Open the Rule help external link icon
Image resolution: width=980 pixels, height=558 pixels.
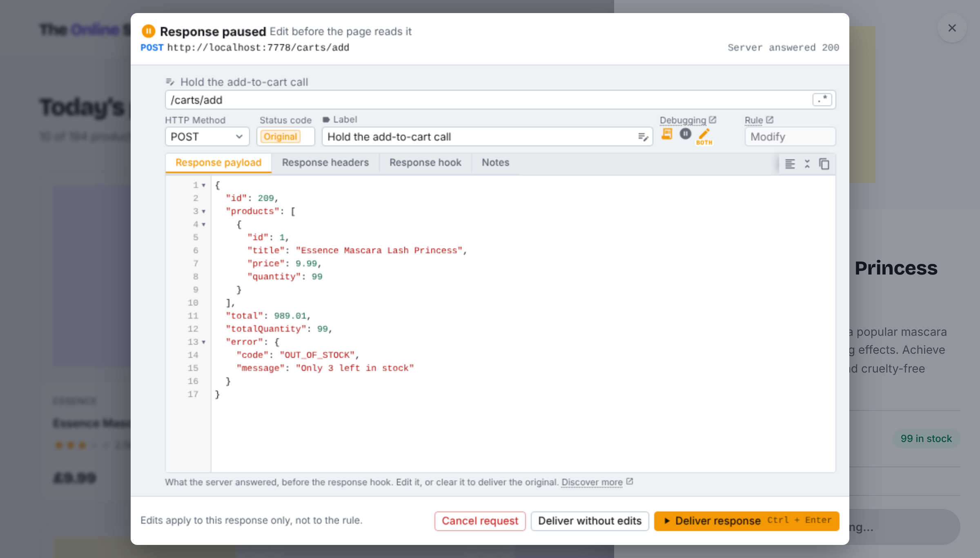[x=770, y=120]
